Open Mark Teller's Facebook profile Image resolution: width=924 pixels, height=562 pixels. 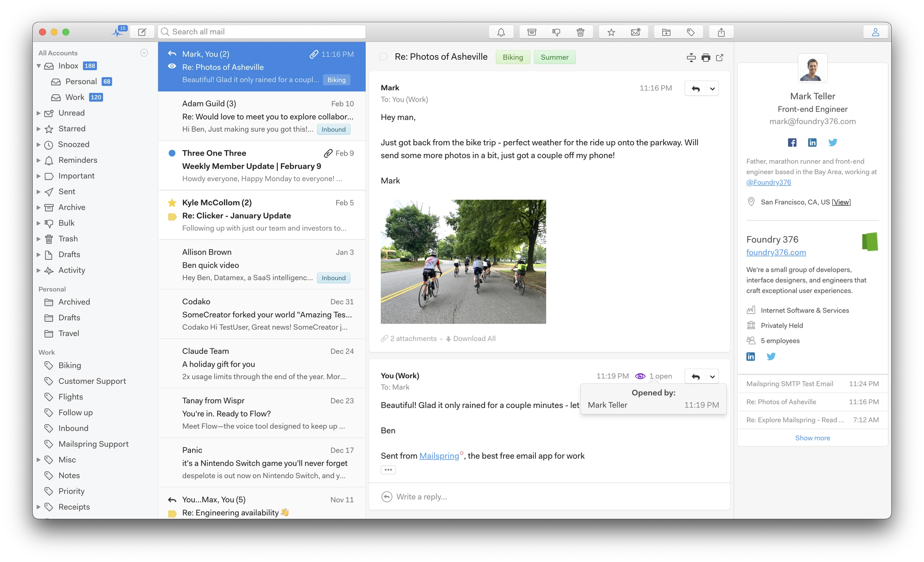792,143
